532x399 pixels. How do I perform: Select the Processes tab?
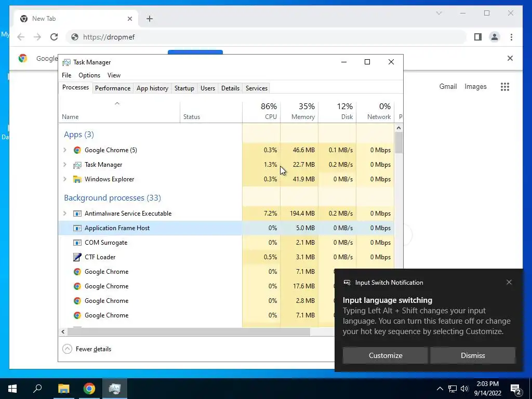[x=76, y=87]
